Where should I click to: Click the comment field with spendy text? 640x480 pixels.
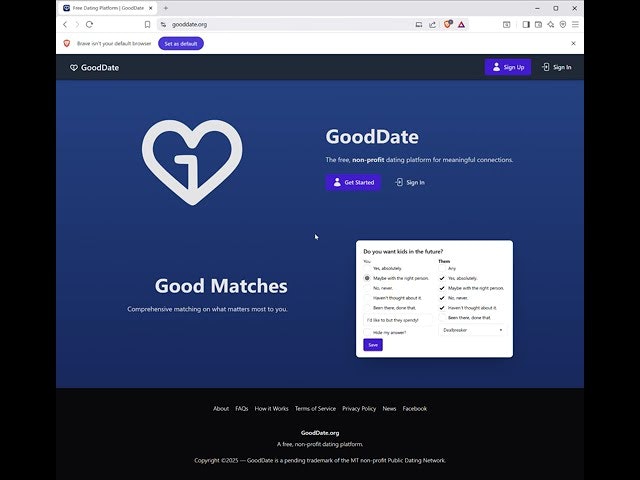pos(398,320)
